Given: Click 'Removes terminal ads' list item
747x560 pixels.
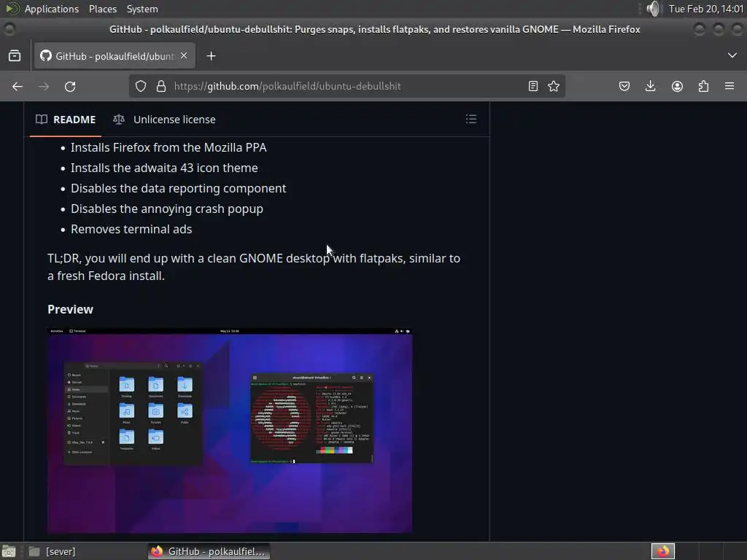Looking at the screenshot, I should tap(131, 229).
